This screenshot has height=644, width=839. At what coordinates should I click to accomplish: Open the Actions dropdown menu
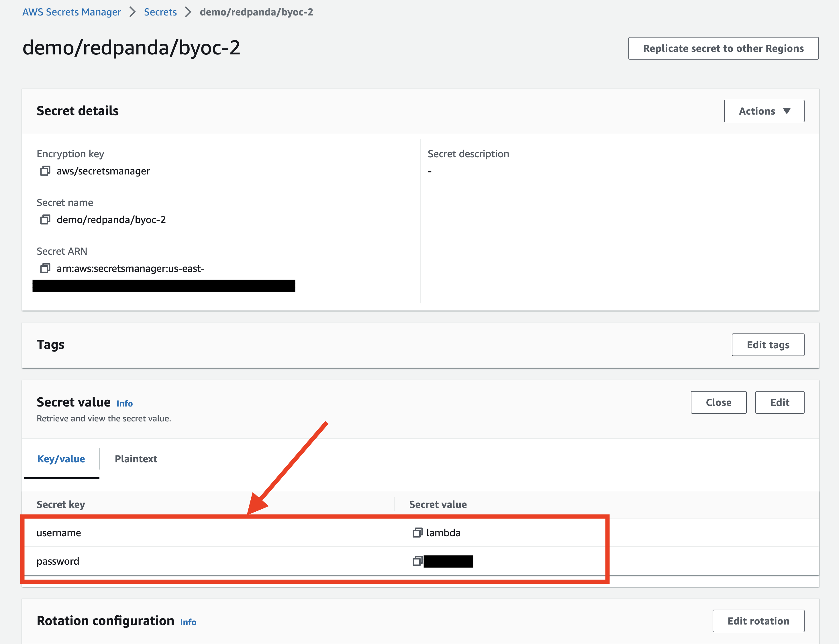763,111
